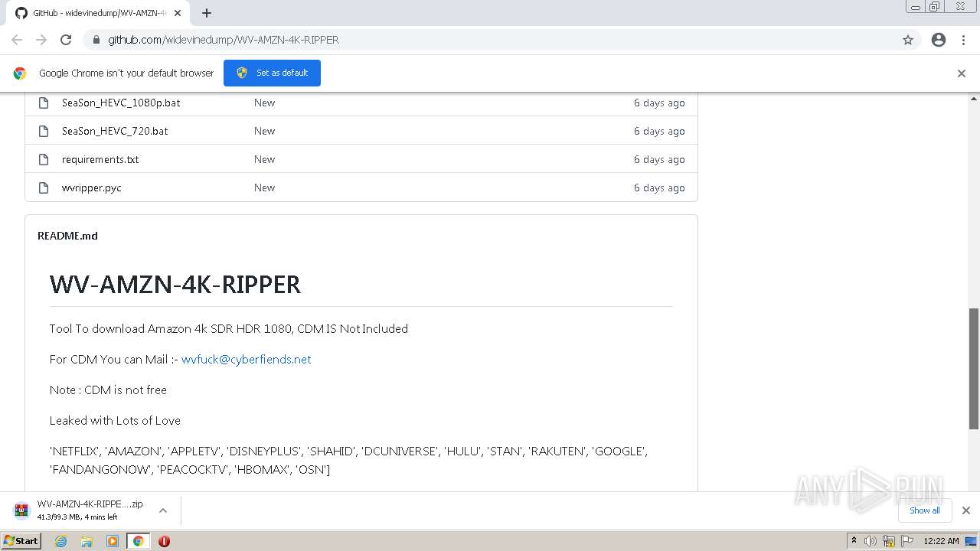Open a new tab with the plus button
This screenshot has width=980, height=551.
coord(207,13)
